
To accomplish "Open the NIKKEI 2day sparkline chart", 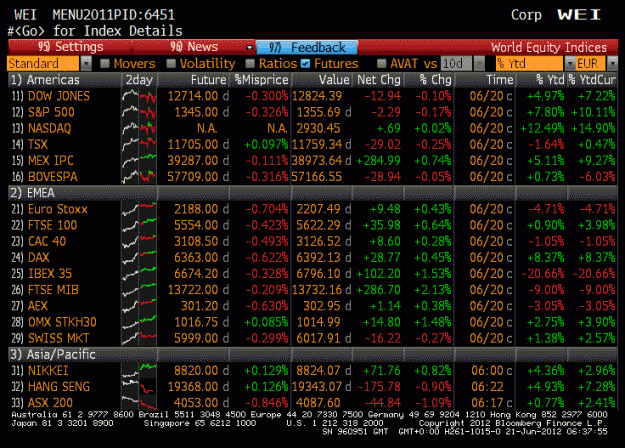I will coord(139,371).
